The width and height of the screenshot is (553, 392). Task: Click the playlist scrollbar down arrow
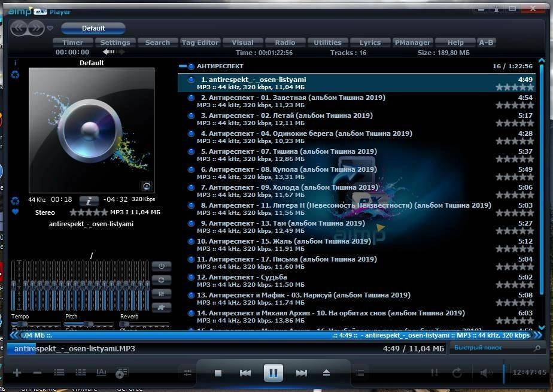tap(542, 327)
